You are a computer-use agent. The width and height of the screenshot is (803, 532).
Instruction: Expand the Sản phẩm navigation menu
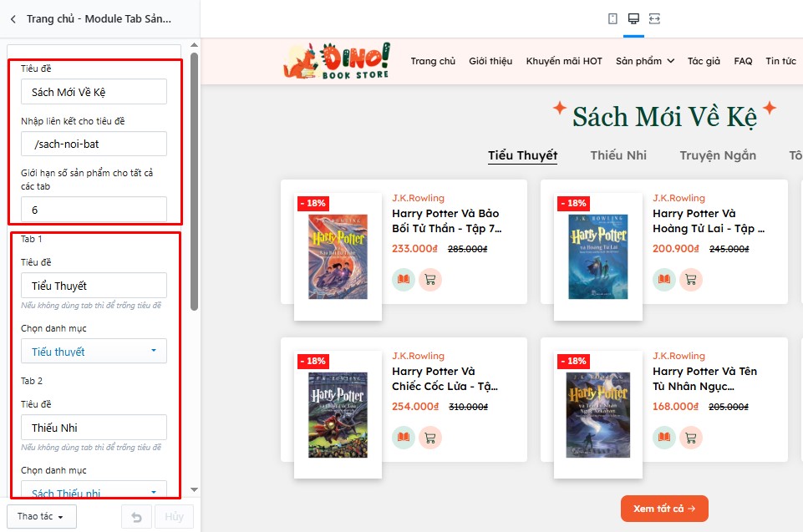coord(645,61)
